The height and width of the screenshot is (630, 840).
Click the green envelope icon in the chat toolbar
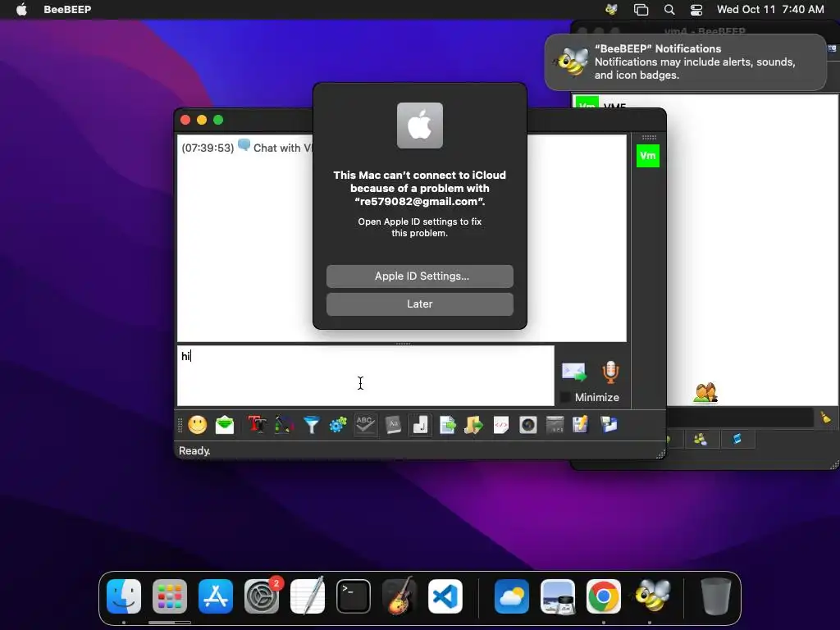click(x=225, y=425)
